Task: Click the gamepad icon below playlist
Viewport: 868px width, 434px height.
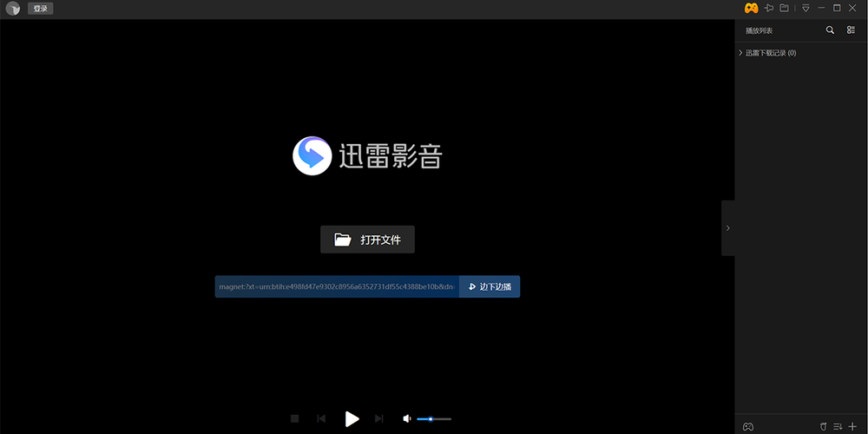Action: click(747, 426)
